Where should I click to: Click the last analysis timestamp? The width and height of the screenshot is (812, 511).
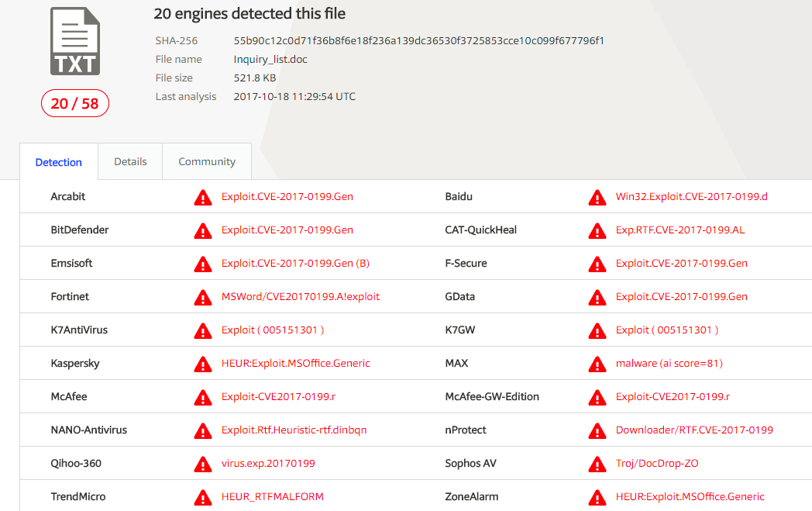294,96
